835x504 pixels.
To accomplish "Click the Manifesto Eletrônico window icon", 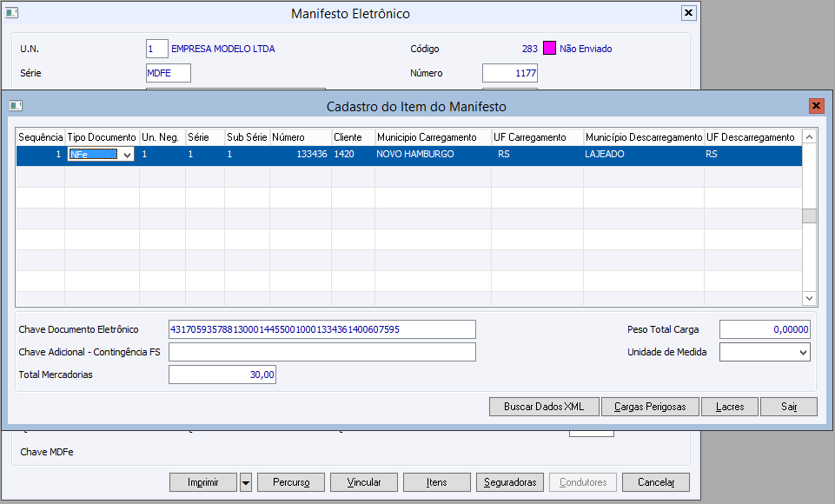I will click(12, 13).
